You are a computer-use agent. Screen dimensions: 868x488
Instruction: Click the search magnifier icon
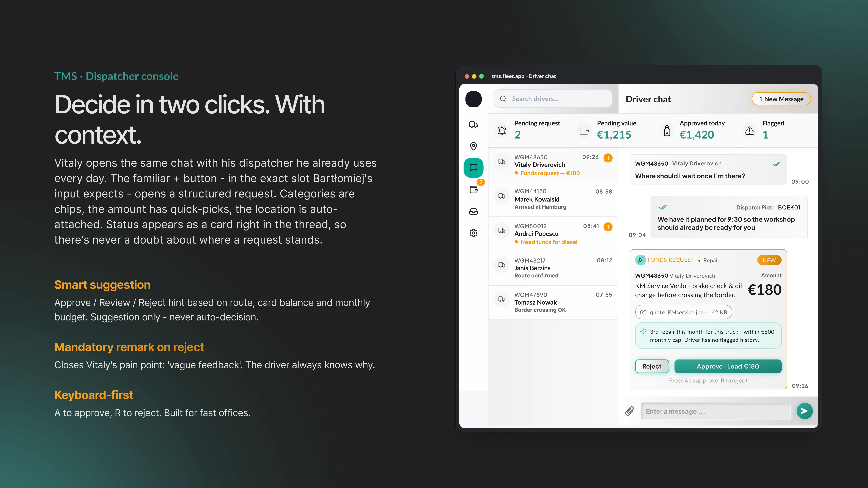coord(503,99)
